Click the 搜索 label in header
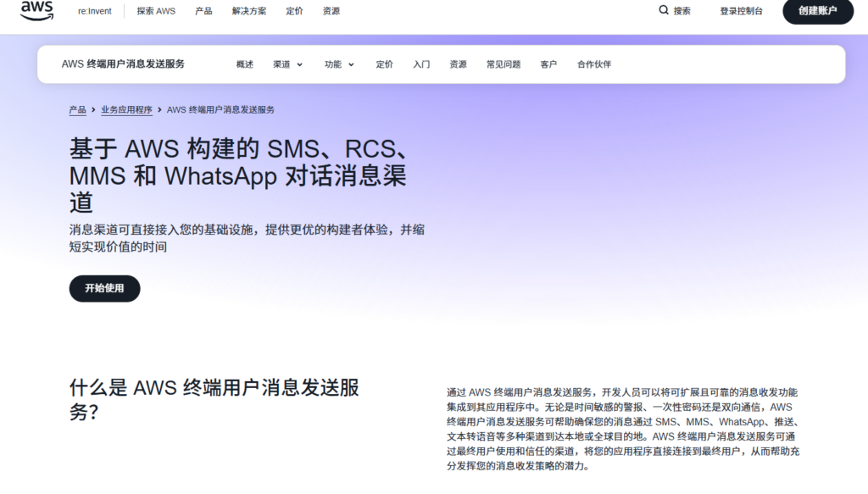The height and width of the screenshot is (494, 868). click(x=682, y=11)
